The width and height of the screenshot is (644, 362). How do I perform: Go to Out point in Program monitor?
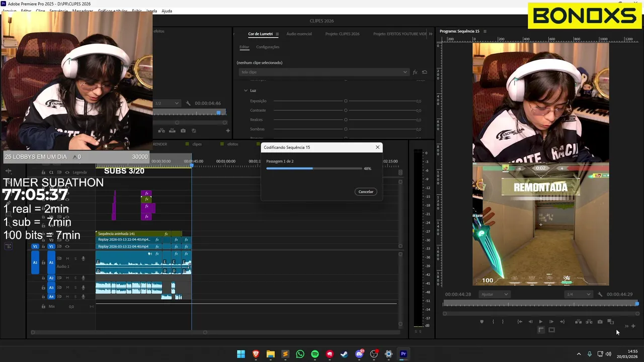pos(562,322)
